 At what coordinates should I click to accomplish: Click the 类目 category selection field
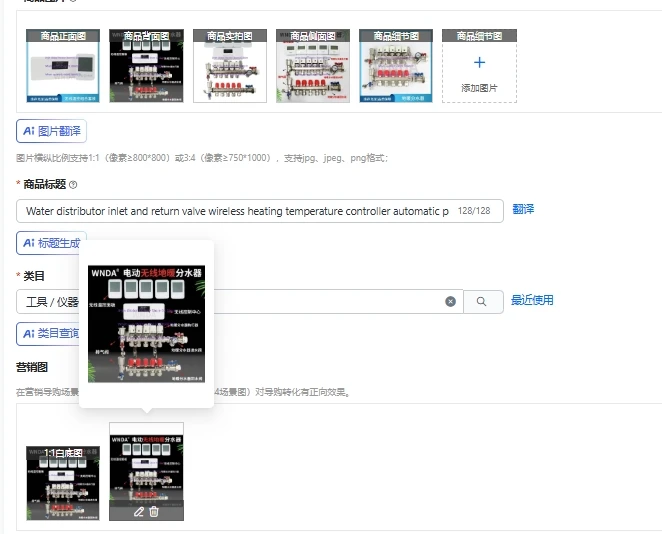click(239, 301)
